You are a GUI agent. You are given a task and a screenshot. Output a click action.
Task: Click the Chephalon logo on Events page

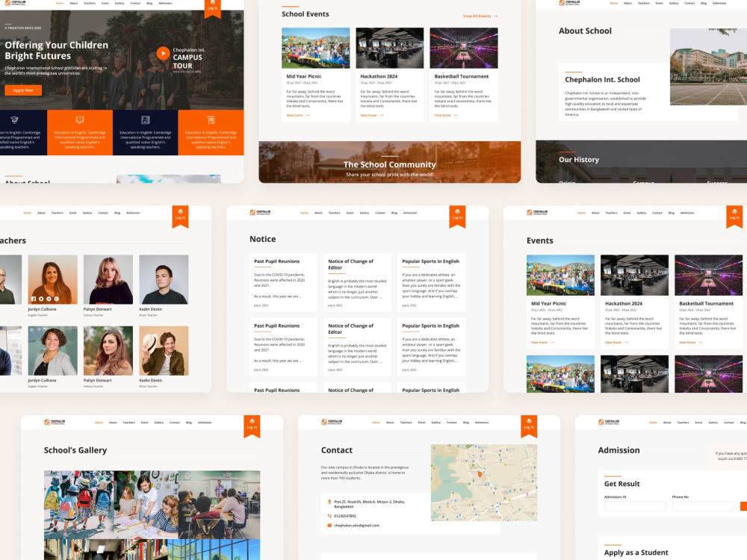[537, 213]
